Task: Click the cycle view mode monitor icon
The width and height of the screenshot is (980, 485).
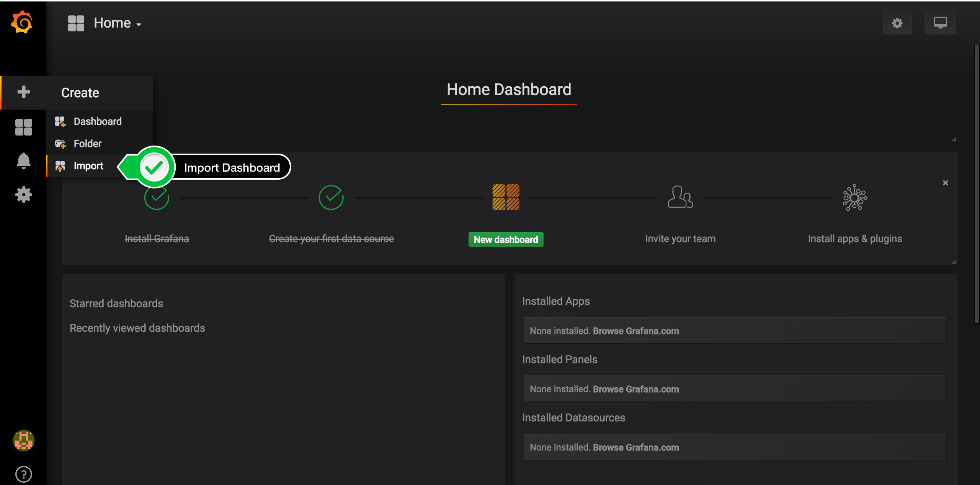Action: pyautogui.click(x=940, y=23)
